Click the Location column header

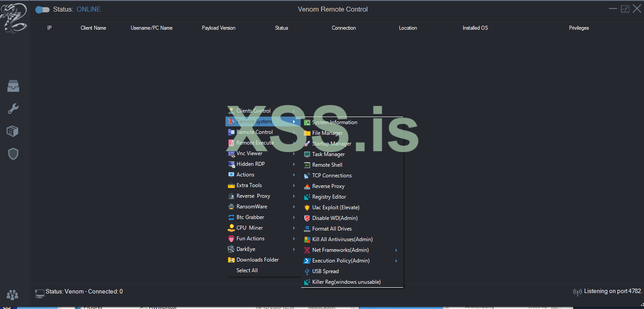[x=408, y=28]
